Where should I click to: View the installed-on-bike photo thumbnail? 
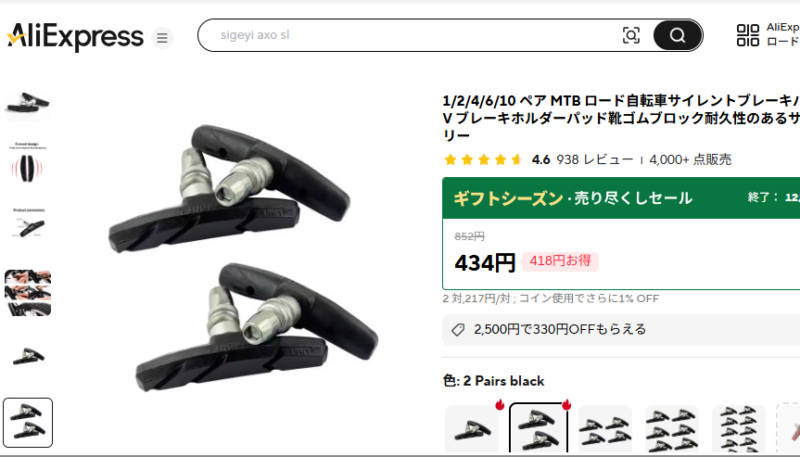[x=28, y=293]
